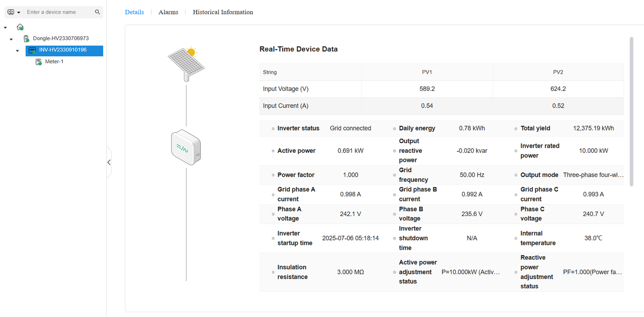Click the 'Input Current (A)' row label
644x317 pixels.
point(285,106)
